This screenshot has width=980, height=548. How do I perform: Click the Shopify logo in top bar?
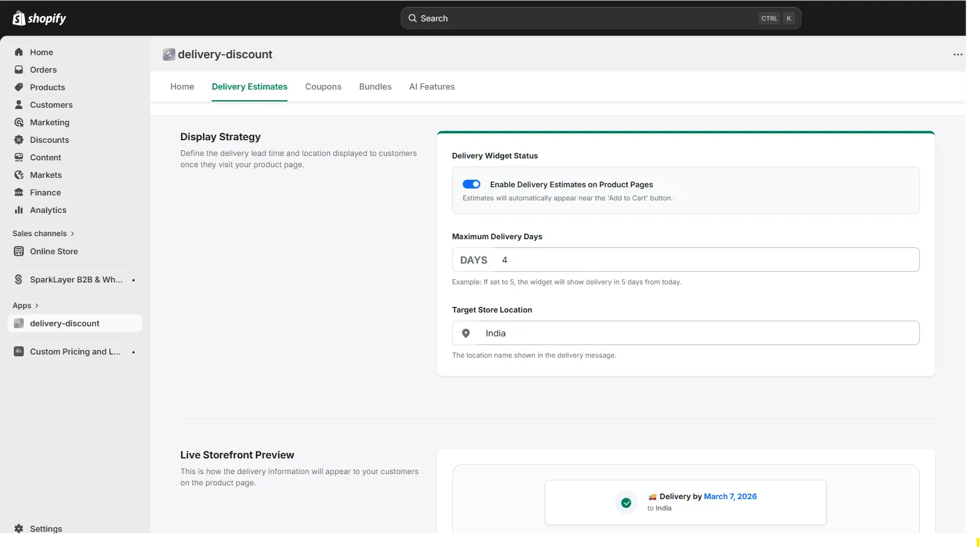(39, 18)
